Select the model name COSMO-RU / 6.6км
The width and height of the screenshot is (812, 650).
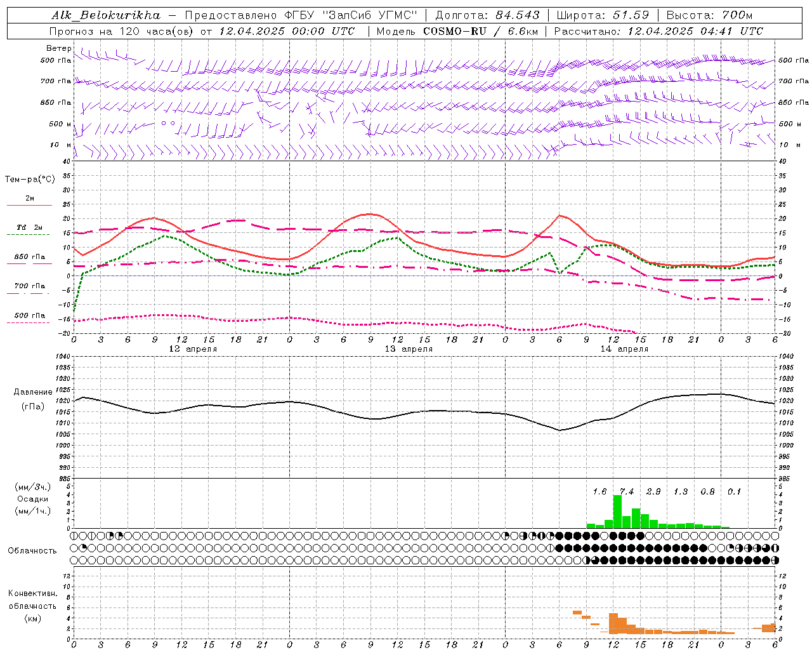click(481, 31)
